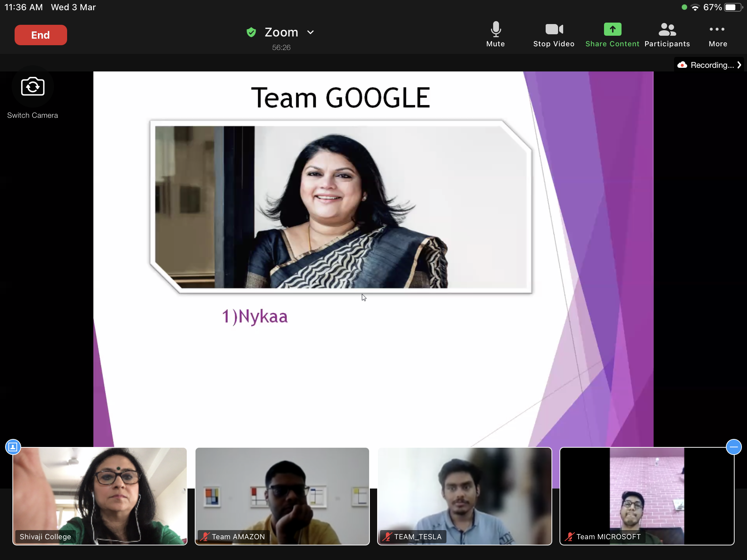Expand the Recording indicator chevron
The width and height of the screenshot is (747, 560).
(x=739, y=65)
